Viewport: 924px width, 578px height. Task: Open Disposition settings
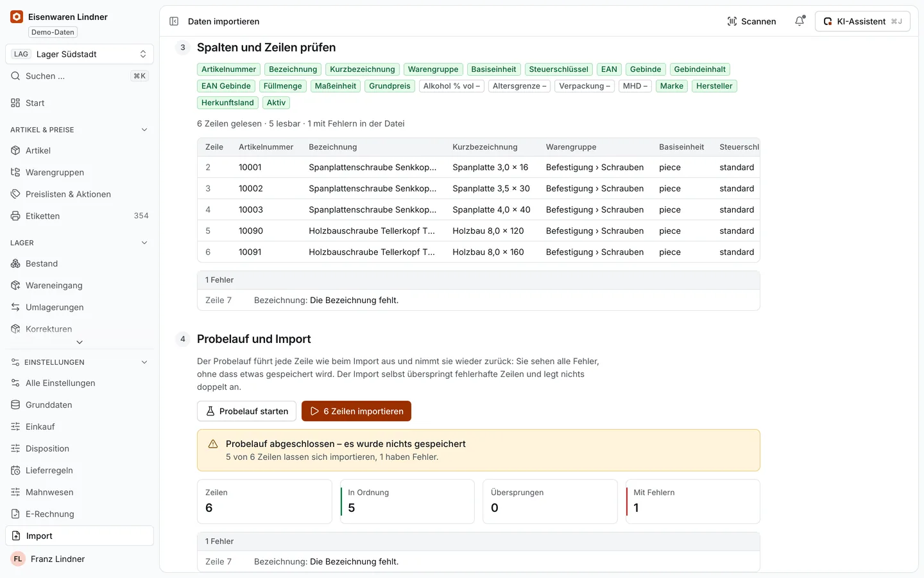(80, 448)
